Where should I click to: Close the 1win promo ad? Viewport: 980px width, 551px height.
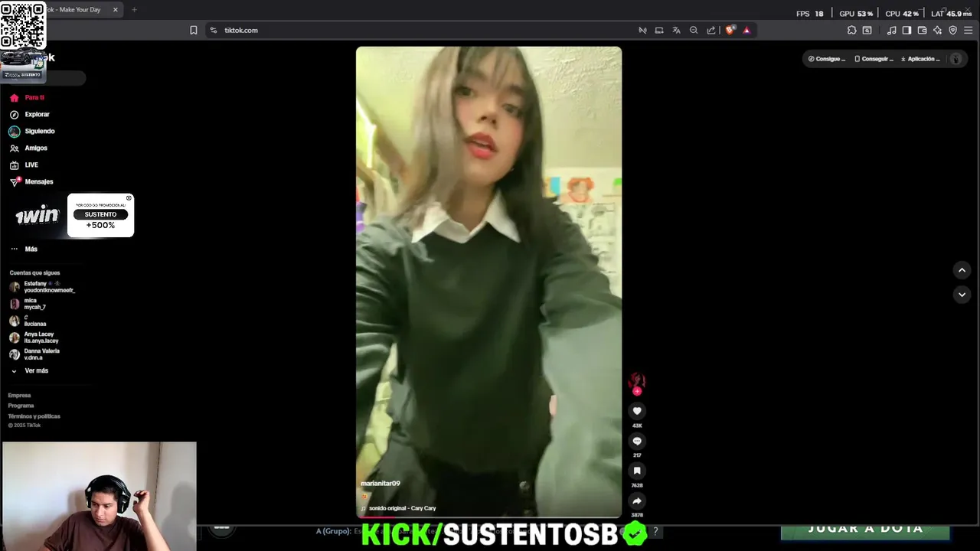tap(129, 198)
